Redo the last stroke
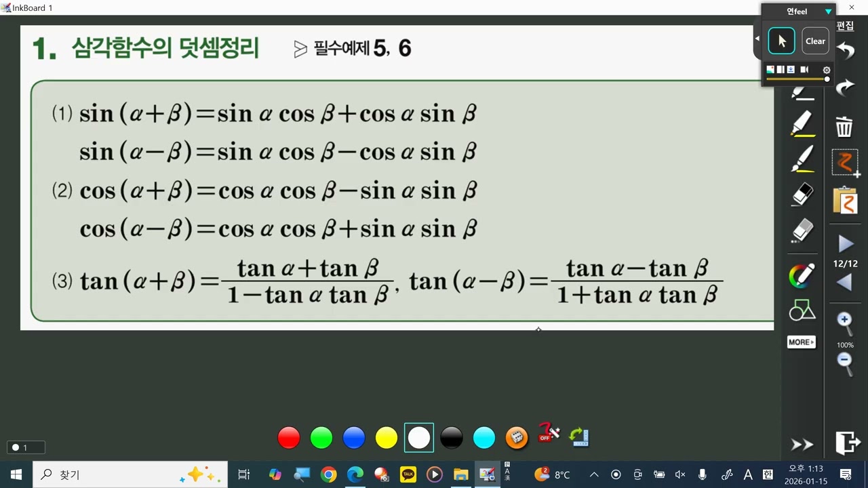 tap(845, 87)
